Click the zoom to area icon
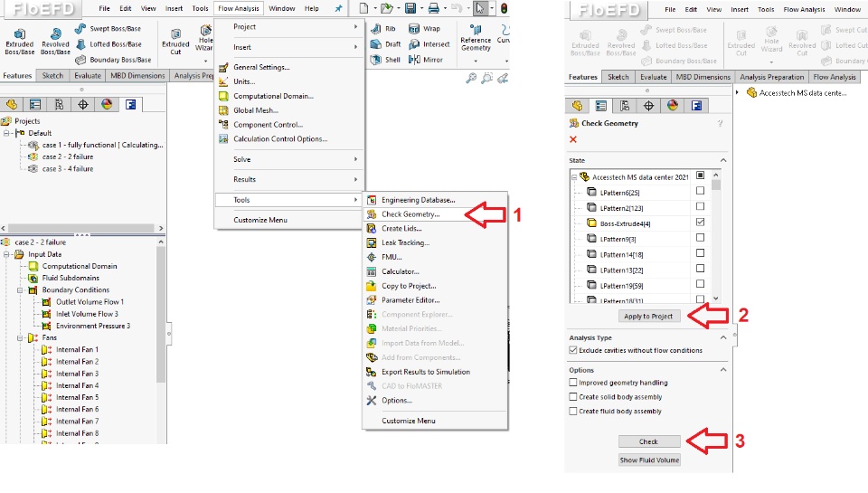 (486, 79)
